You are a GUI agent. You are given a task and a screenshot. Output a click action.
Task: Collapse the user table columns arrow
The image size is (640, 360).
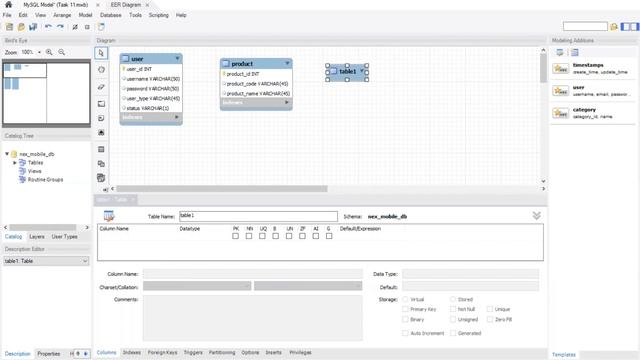177,58
